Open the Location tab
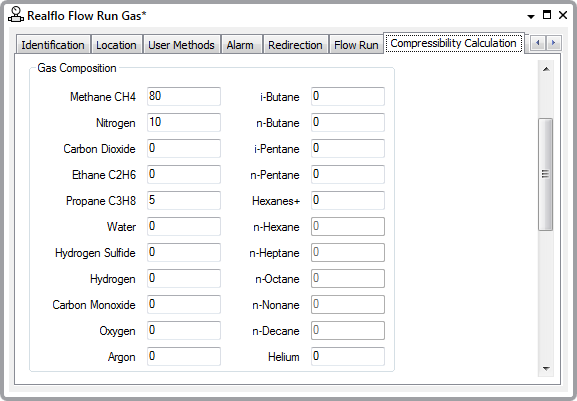This screenshot has height=401, width=577. click(116, 45)
